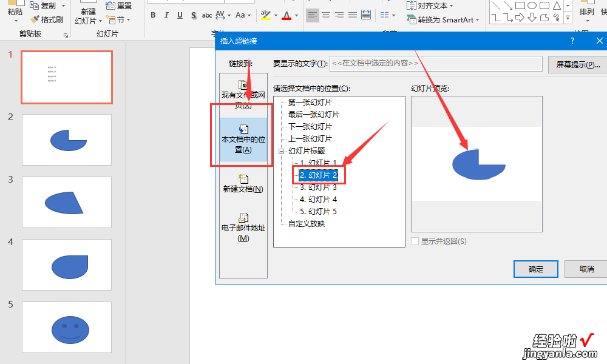607x364 pixels.
Task: Select 5. 幻灯片 5 in the tree
Action: [x=318, y=212]
